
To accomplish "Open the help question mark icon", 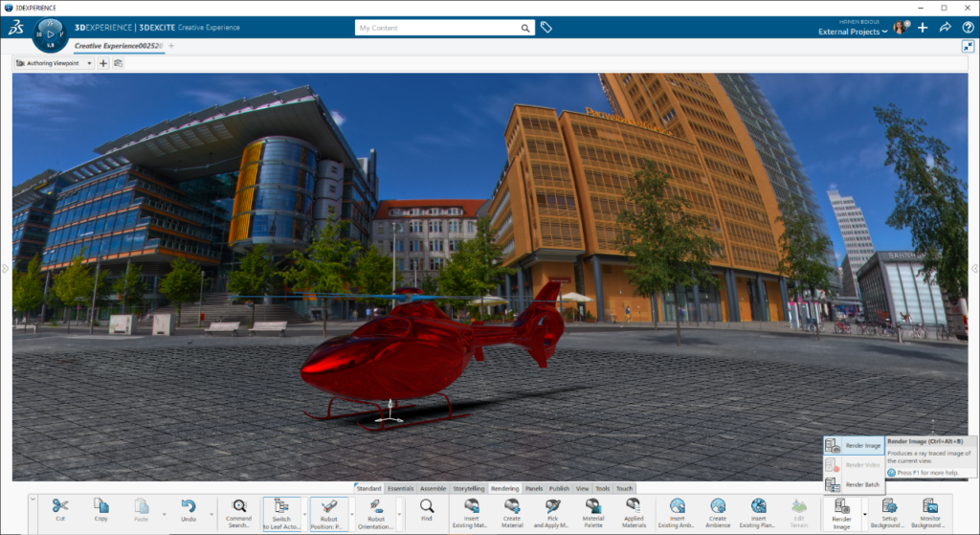I will 968,27.
